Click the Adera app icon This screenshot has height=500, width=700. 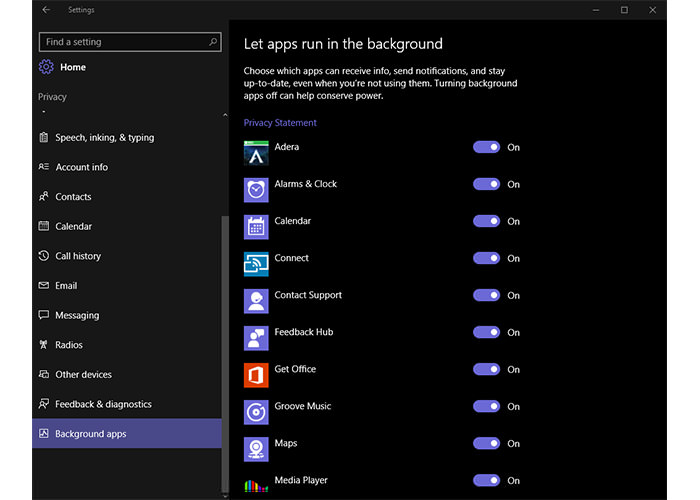pos(256,153)
